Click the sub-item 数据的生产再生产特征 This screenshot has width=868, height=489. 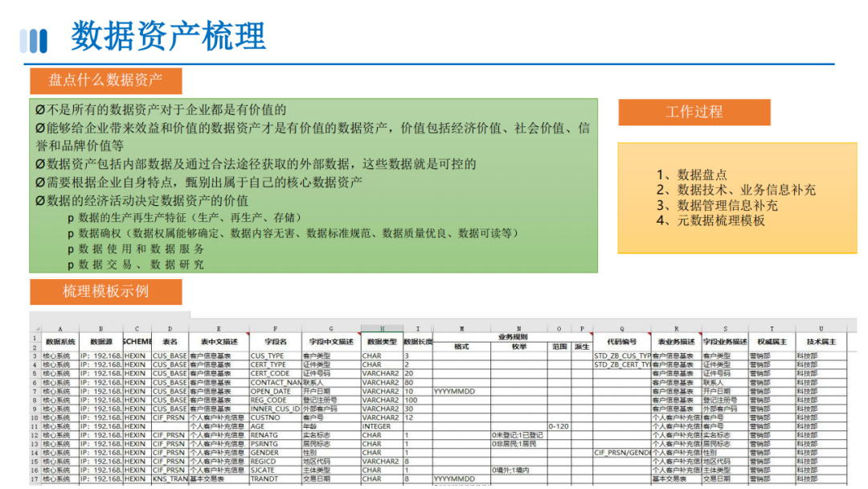pos(185,218)
